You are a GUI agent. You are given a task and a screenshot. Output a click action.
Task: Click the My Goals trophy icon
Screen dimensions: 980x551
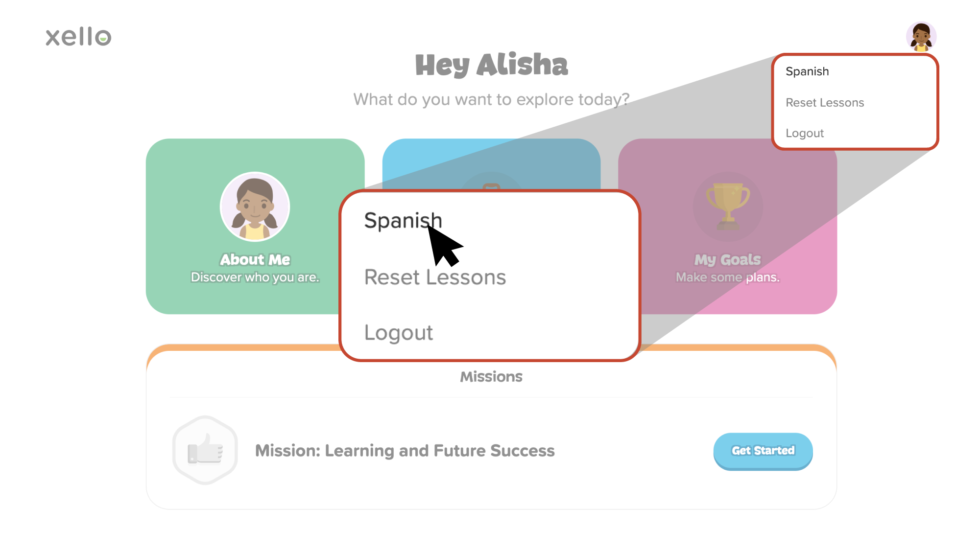pos(728,206)
